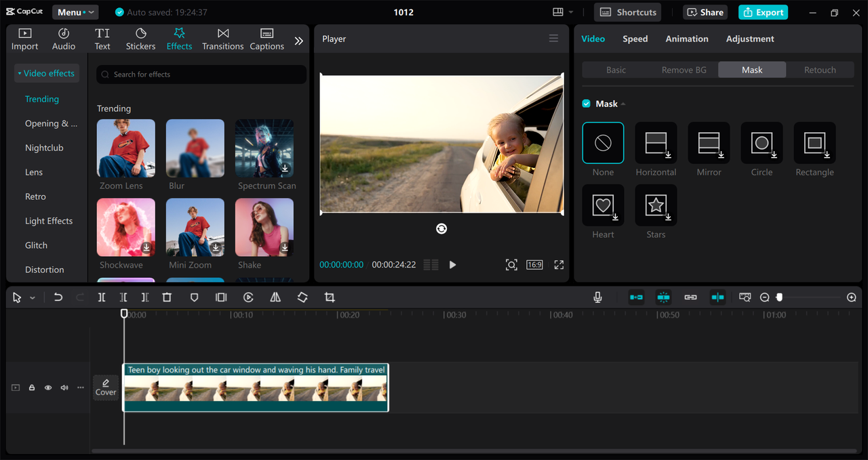
Task: Click the Record voiceover microphone icon
Action: tap(597, 297)
